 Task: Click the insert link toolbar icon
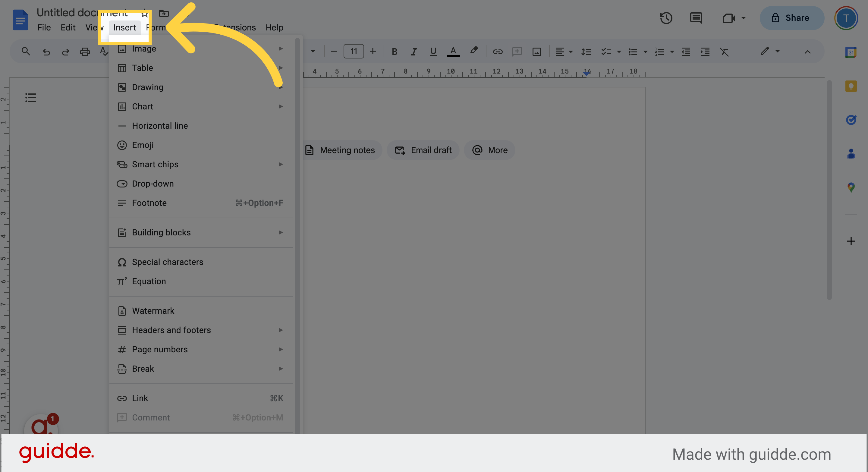[x=498, y=52]
